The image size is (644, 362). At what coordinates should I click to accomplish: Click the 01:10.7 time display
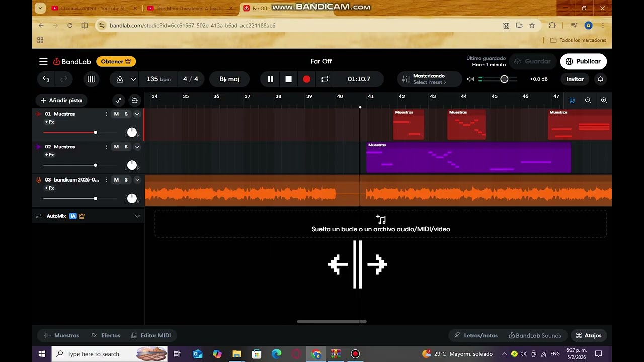click(x=359, y=79)
